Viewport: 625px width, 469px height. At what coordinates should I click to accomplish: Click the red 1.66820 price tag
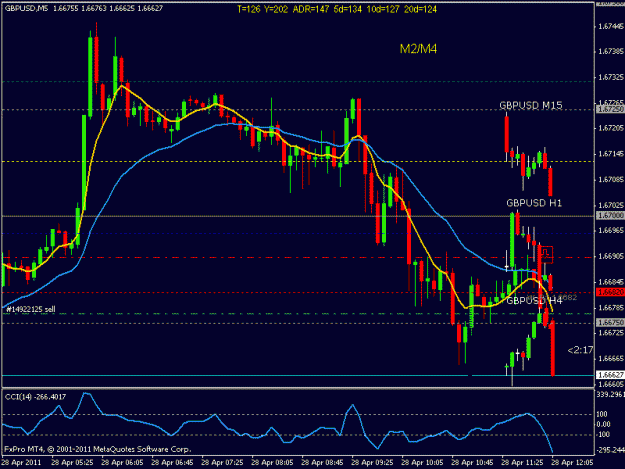click(x=610, y=292)
